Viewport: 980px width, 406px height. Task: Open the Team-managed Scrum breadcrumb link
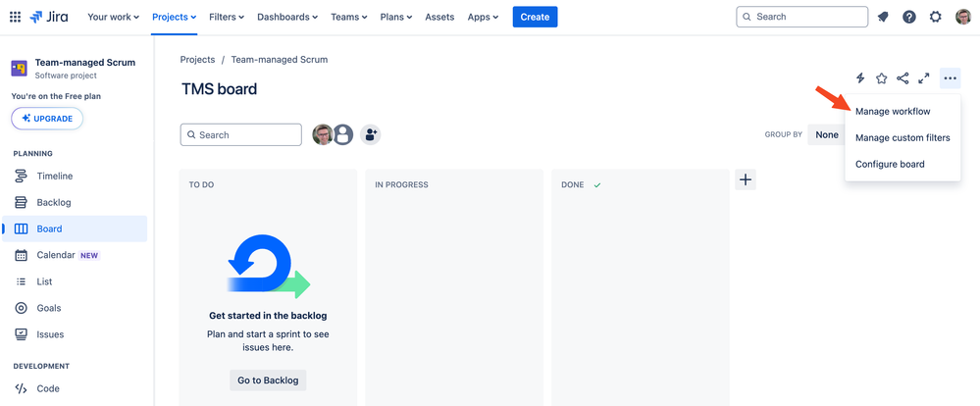click(x=280, y=60)
